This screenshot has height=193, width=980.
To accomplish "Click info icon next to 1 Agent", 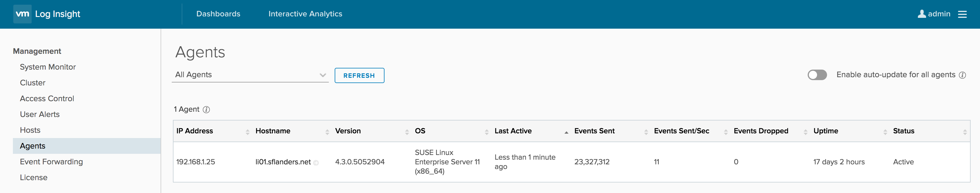I will 206,110.
